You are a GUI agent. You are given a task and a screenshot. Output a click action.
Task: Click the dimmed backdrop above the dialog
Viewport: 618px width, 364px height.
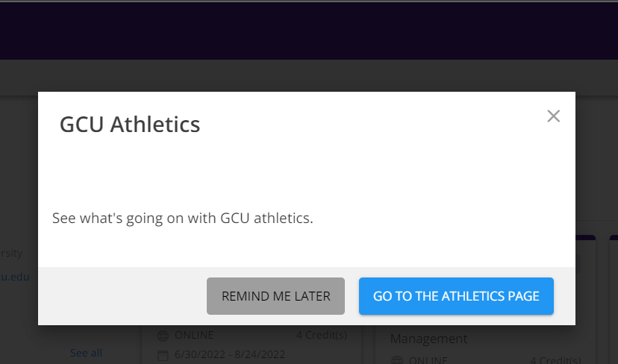tap(309, 77)
